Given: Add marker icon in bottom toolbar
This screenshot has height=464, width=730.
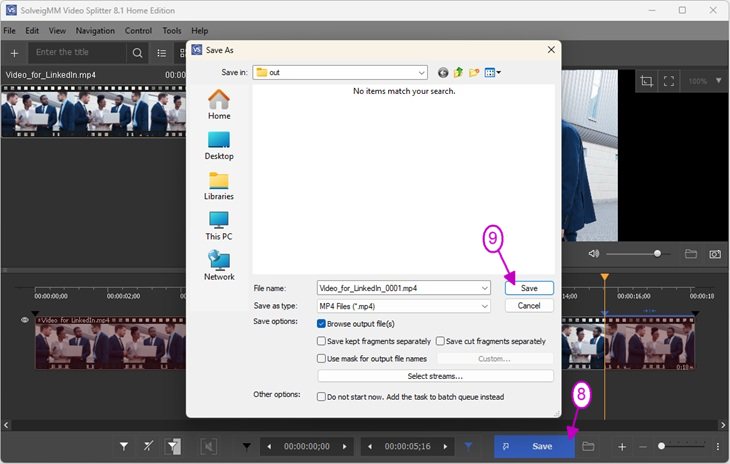Looking at the screenshot, I should pyautogui.click(x=124, y=447).
